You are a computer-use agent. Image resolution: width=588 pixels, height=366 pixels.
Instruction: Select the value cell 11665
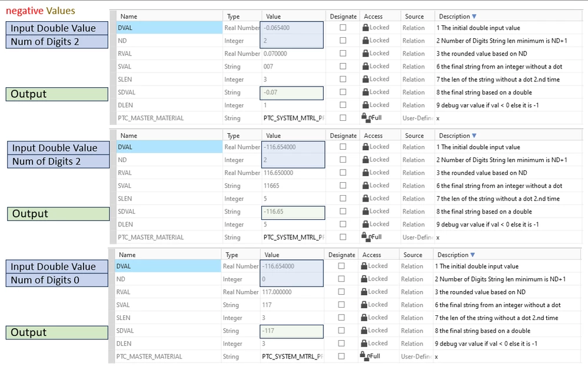click(293, 186)
